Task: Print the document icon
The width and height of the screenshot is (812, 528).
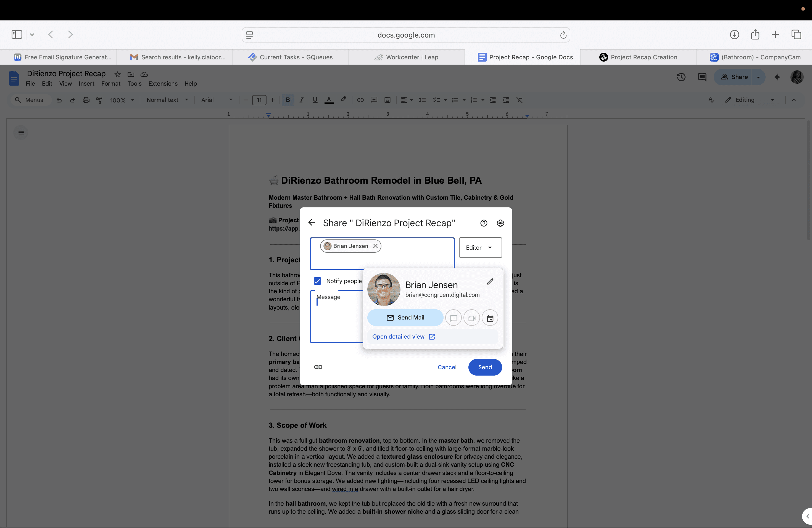Action: click(86, 100)
